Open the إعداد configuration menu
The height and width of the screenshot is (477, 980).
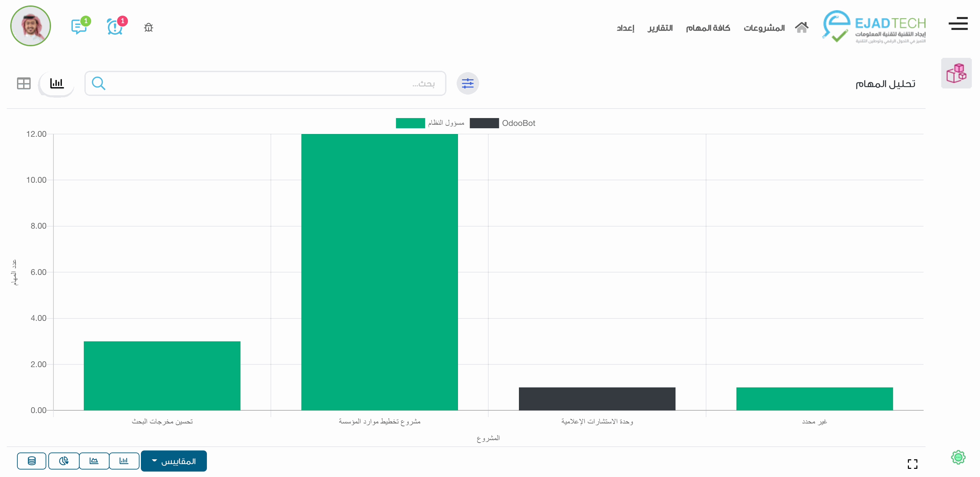pos(625,28)
